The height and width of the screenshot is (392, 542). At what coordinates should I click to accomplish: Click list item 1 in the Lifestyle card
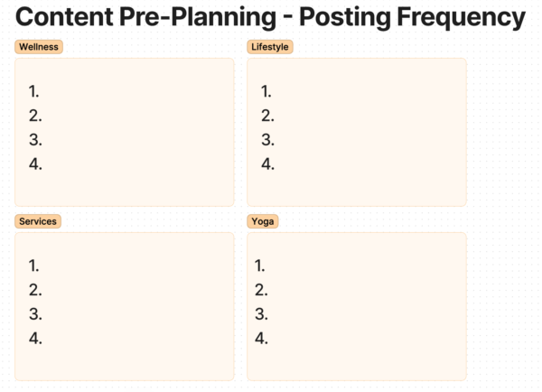[266, 91]
